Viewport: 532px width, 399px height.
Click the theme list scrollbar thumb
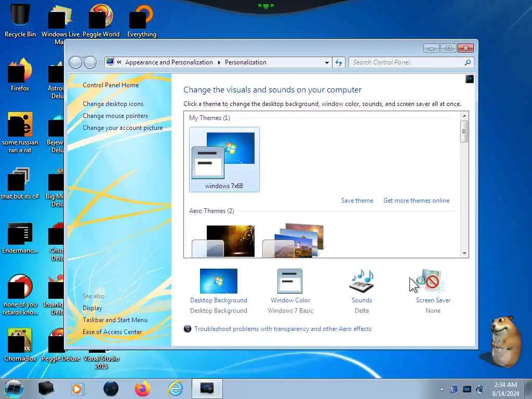pos(464,131)
